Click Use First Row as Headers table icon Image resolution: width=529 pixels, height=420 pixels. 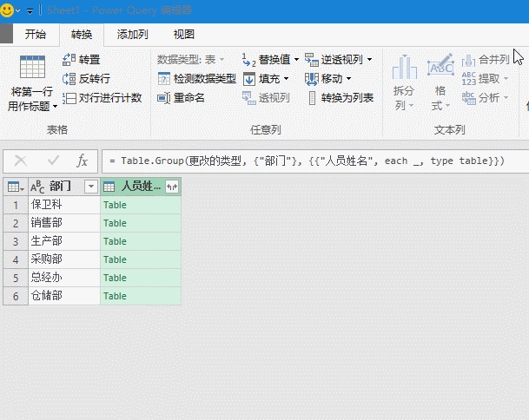(x=32, y=67)
